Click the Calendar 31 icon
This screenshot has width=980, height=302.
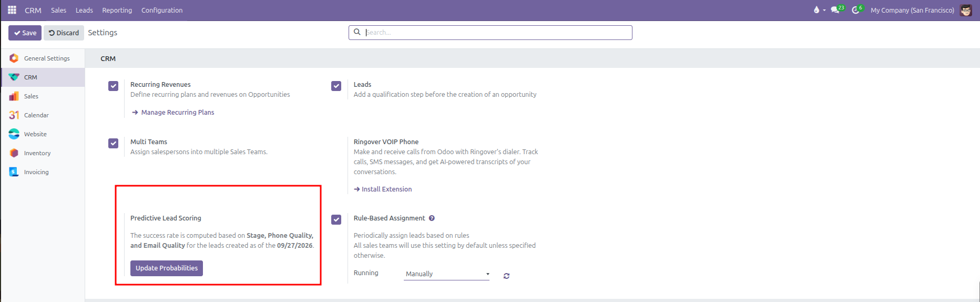(x=14, y=115)
